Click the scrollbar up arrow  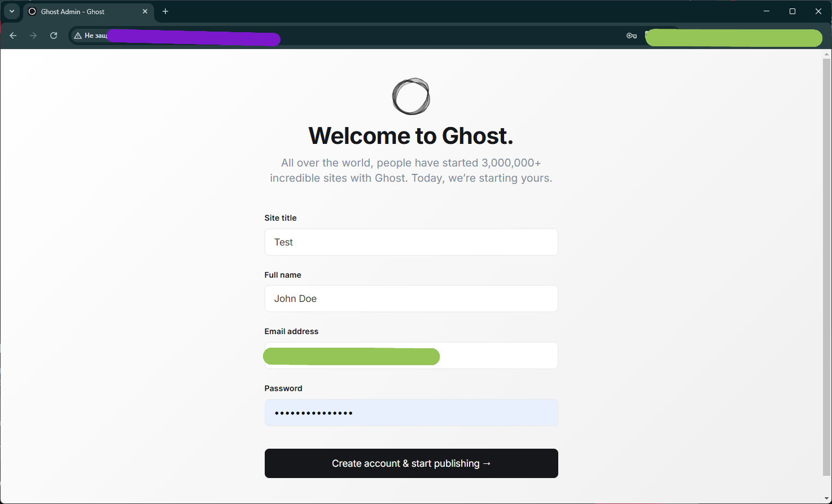(x=827, y=54)
